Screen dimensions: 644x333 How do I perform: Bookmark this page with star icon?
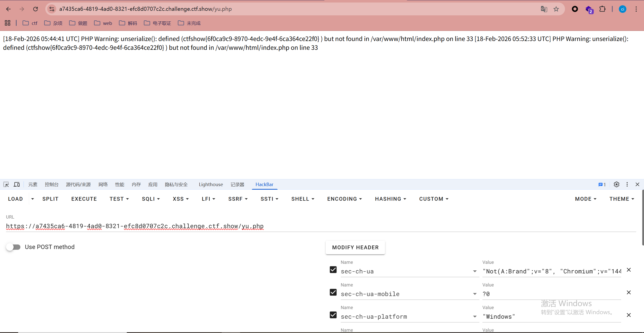click(556, 9)
